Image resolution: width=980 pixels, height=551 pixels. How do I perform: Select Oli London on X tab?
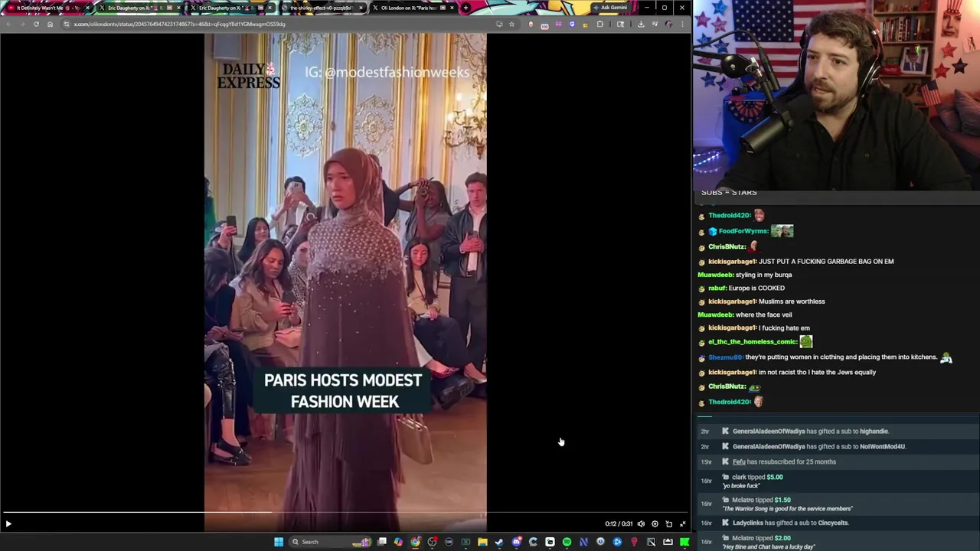click(x=412, y=8)
